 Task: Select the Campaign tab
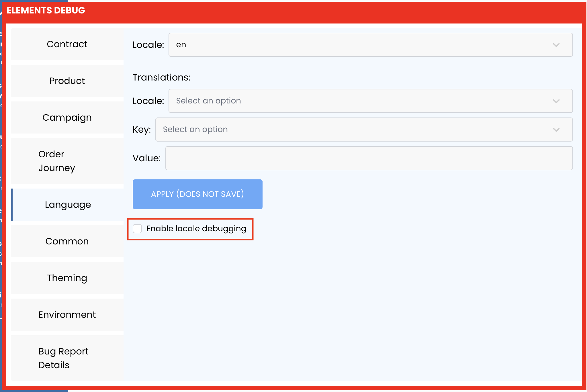pos(67,117)
